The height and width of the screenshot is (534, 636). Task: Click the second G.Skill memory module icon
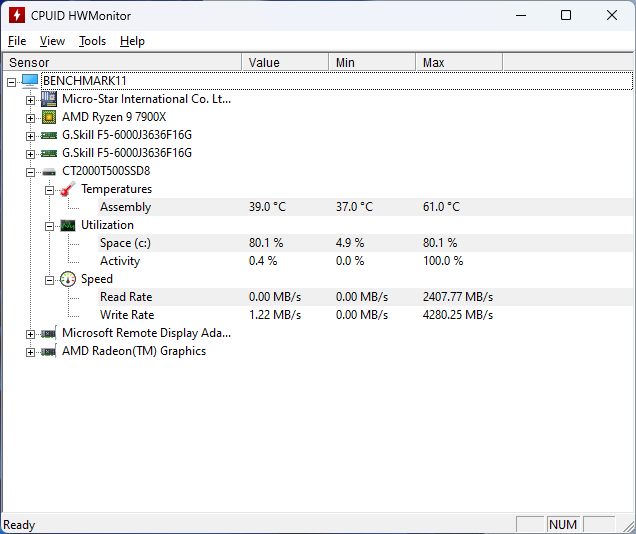(49, 153)
